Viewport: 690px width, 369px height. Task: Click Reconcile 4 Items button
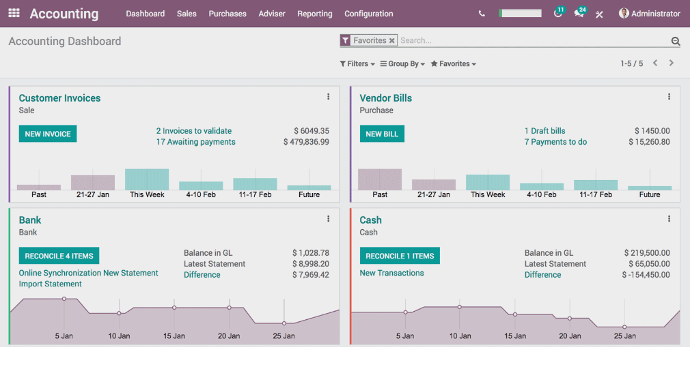[x=59, y=256]
